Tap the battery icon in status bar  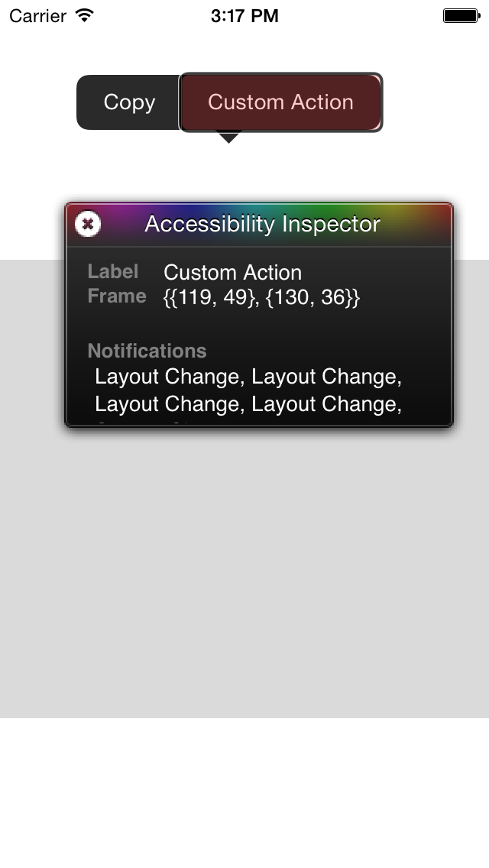tap(461, 15)
